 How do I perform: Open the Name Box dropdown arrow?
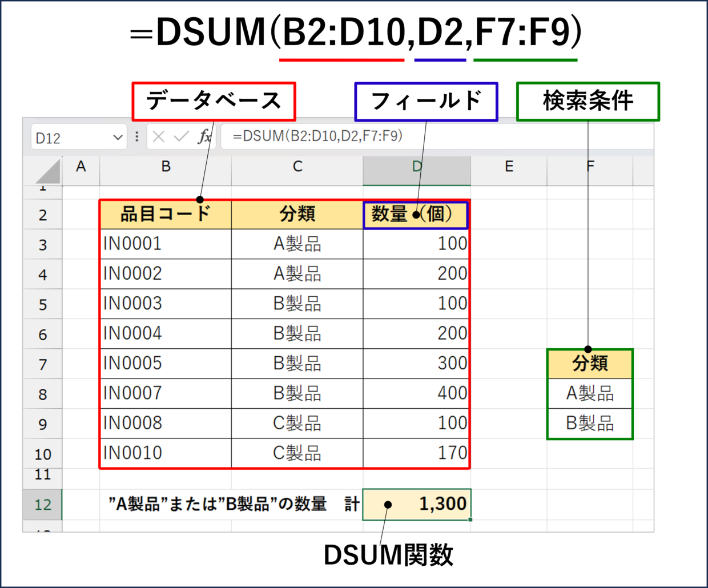[x=118, y=138]
